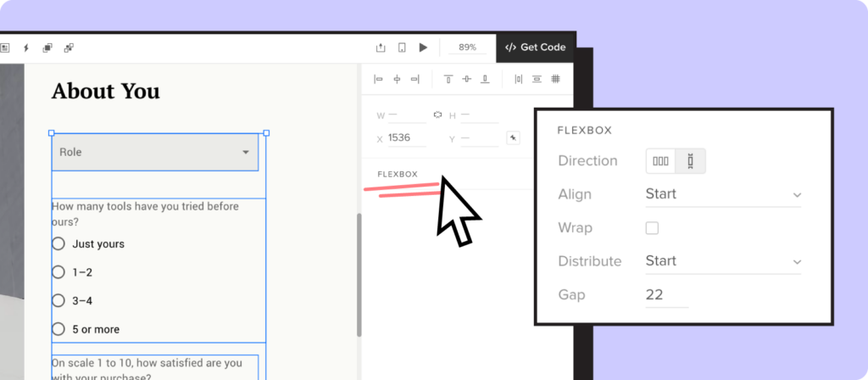Click the lightning bolt interactions icon

[x=26, y=47]
